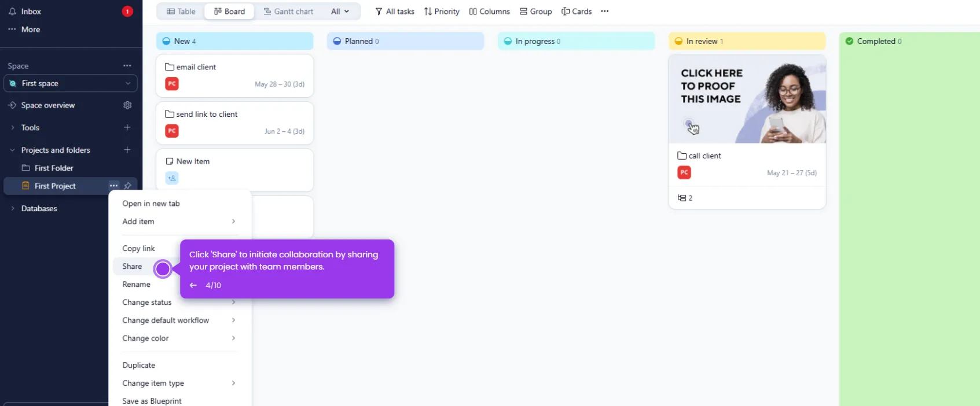Viewport: 980px width, 406px height.
Task: Click the May 28 – 30 date range
Action: click(x=280, y=84)
